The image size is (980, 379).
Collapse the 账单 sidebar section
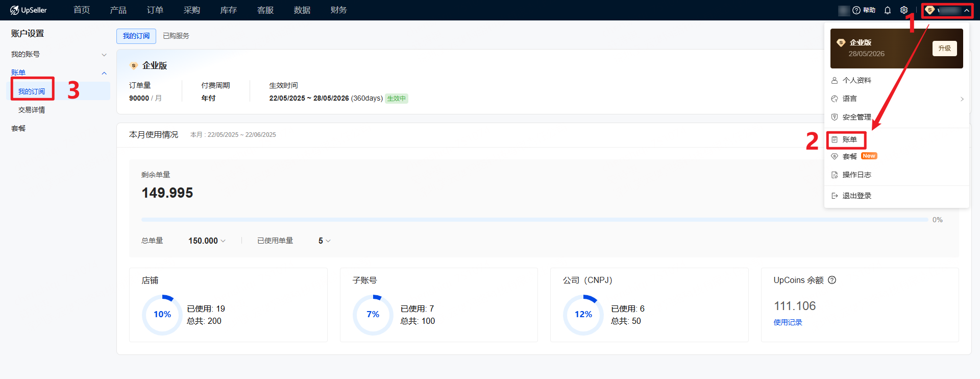tap(104, 73)
